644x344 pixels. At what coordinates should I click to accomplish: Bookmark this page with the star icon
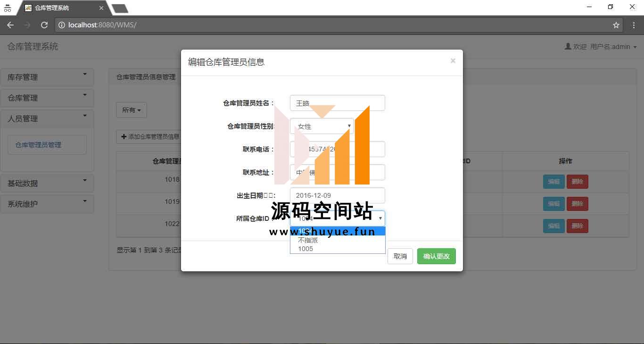pyautogui.click(x=616, y=25)
